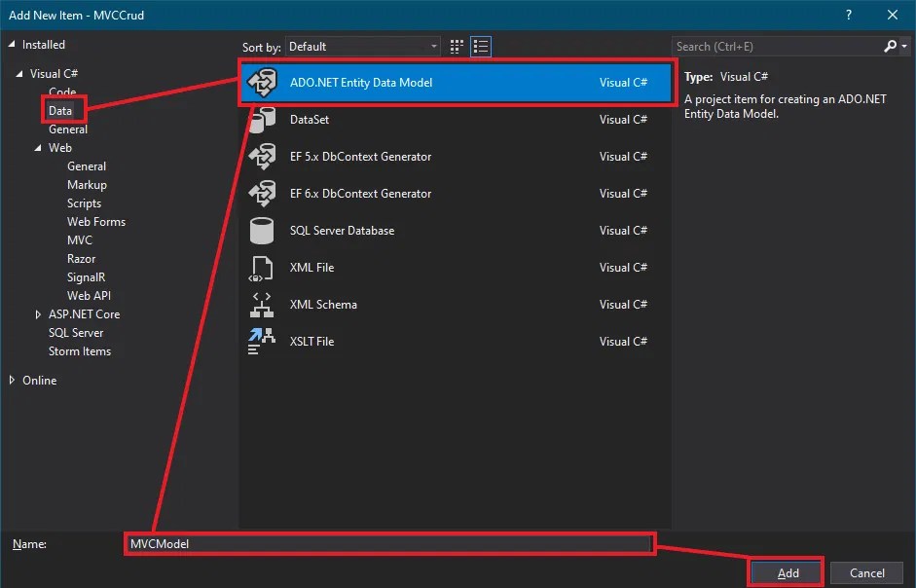The image size is (916, 588).
Task: Select the SQL Server category
Action: tap(76, 333)
